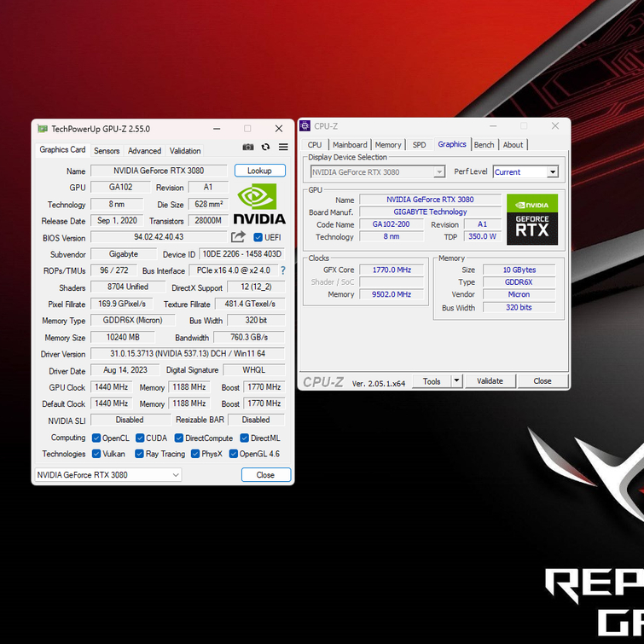This screenshot has width=644, height=644.
Task: Click the GPU-Z refresh icon
Action: click(265, 148)
